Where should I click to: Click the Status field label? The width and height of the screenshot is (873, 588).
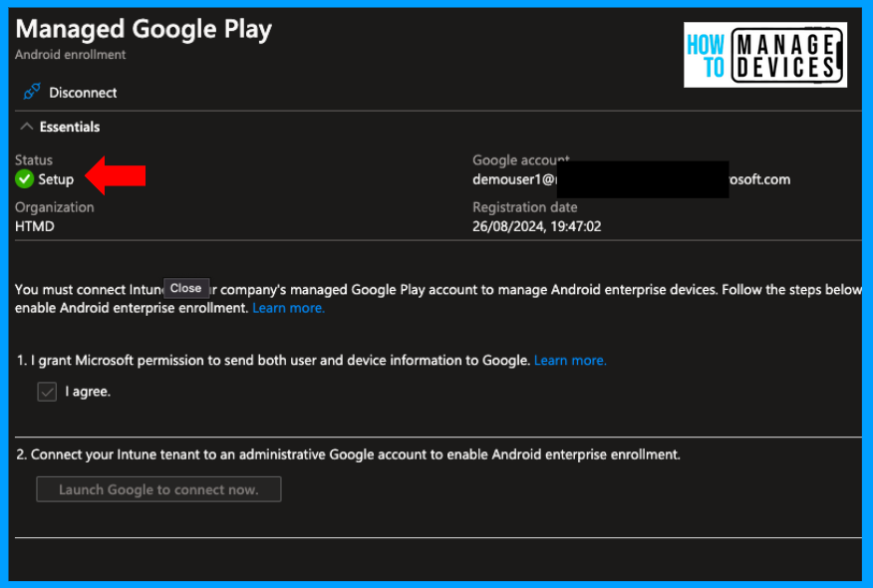[34, 159]
